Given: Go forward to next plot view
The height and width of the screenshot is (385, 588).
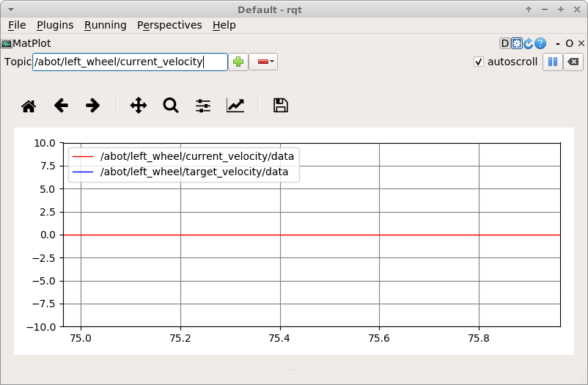Looking at the screenshot, I should coord(92,106).
